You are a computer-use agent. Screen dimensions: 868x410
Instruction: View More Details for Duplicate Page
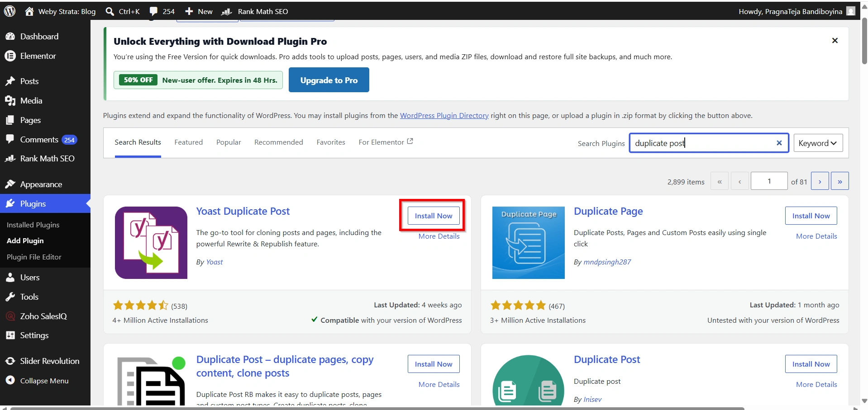pos(816,236)
